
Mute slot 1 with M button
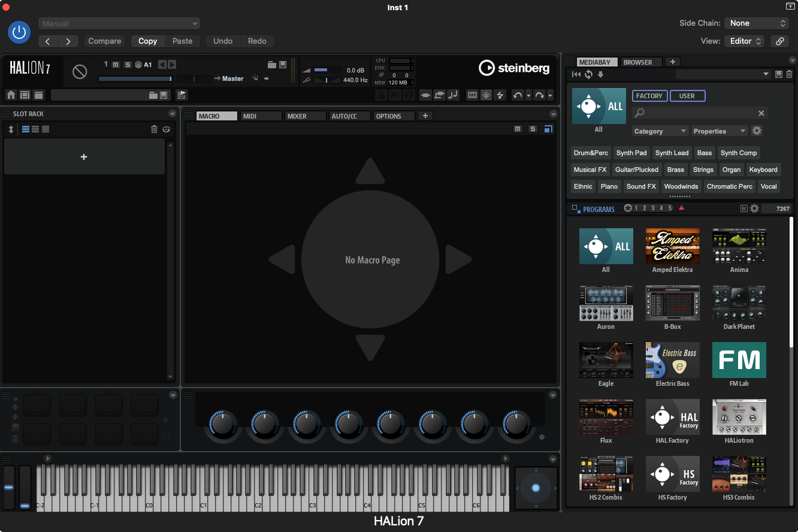[116, 65]
